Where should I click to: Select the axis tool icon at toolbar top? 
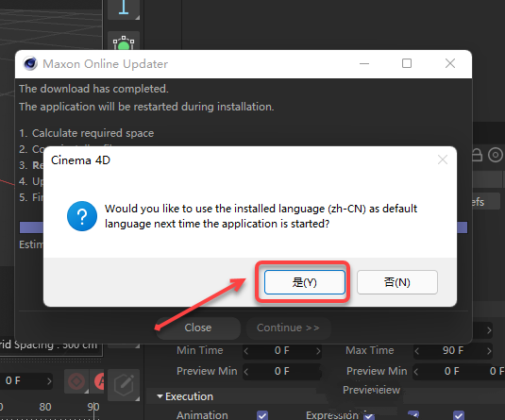tap(124, 8)
